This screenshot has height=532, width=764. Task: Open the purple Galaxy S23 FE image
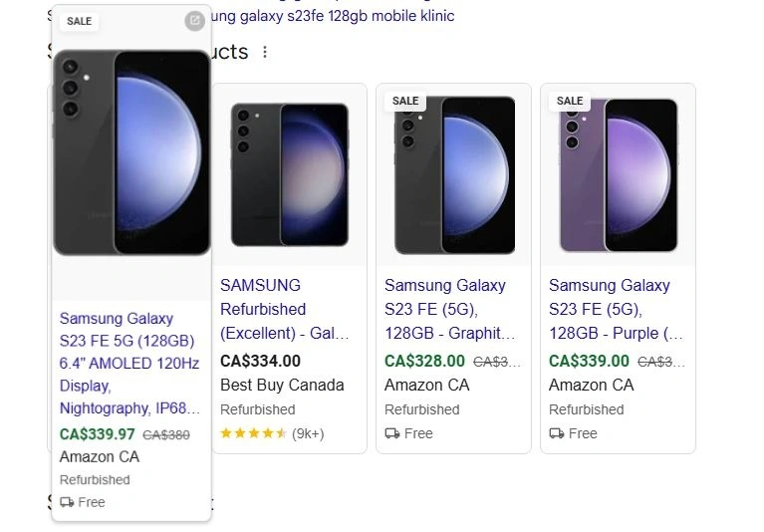(618, 174)
